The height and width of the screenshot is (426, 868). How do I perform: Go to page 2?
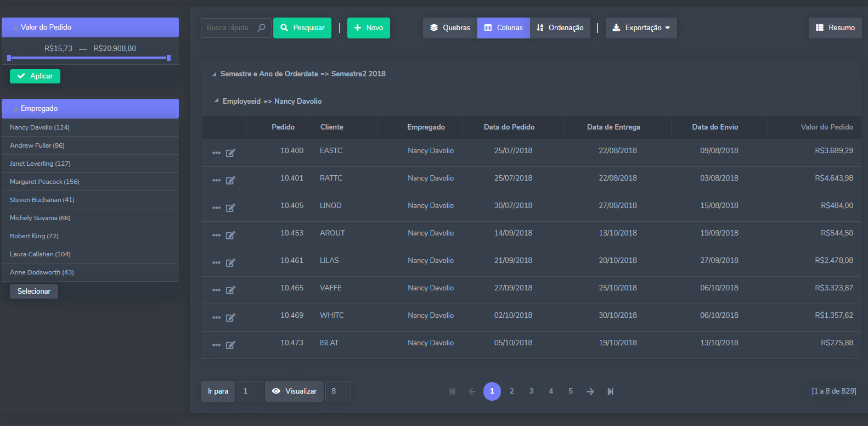click(x=512, y=391)
